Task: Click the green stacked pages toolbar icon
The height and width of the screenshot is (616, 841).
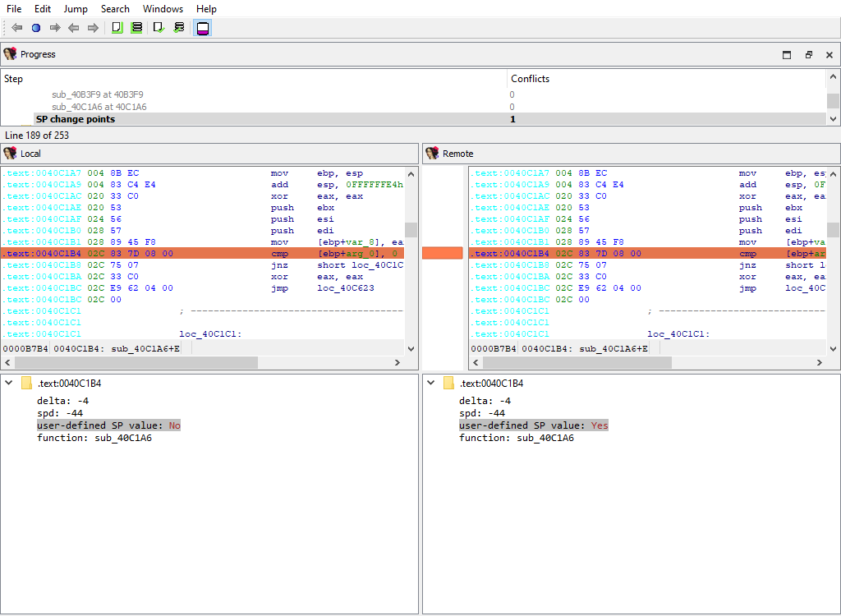Action: pyautogui.click(x=136, y=28)
